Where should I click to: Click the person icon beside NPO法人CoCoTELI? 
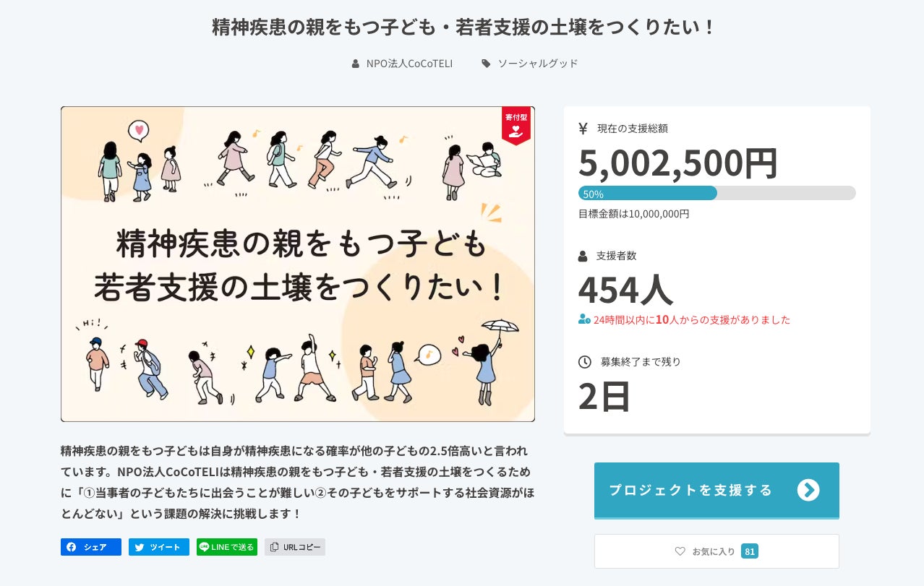355,64
